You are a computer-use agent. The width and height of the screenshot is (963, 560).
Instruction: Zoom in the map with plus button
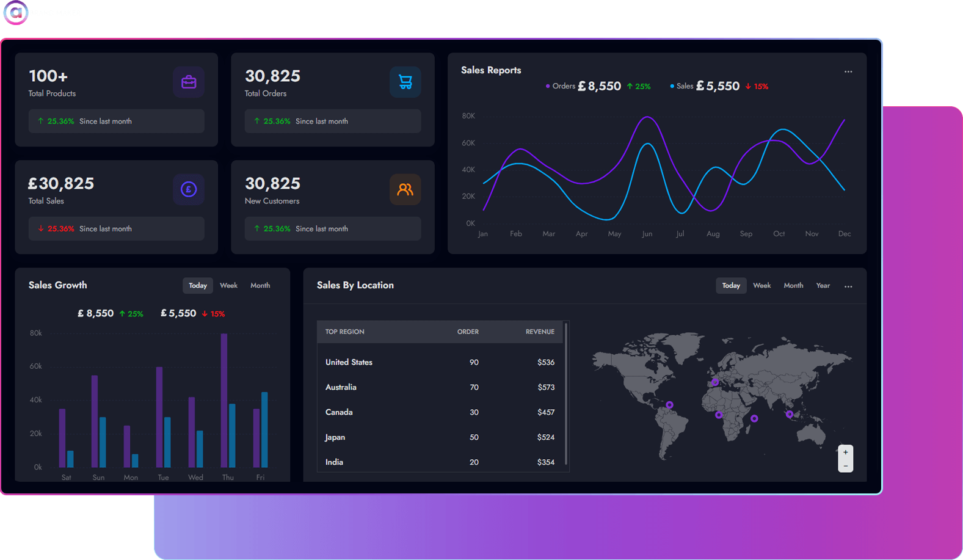846,452
